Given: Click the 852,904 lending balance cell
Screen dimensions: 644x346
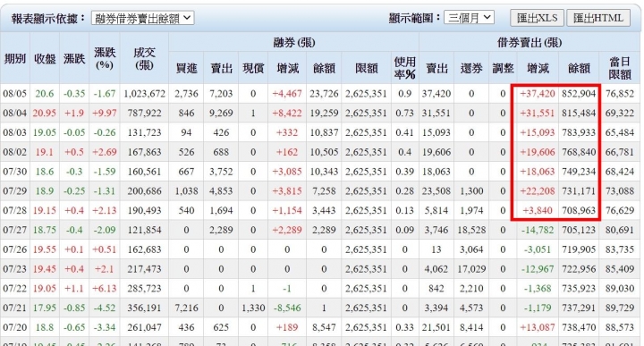Looking at the screenshot, I should 579,94.
